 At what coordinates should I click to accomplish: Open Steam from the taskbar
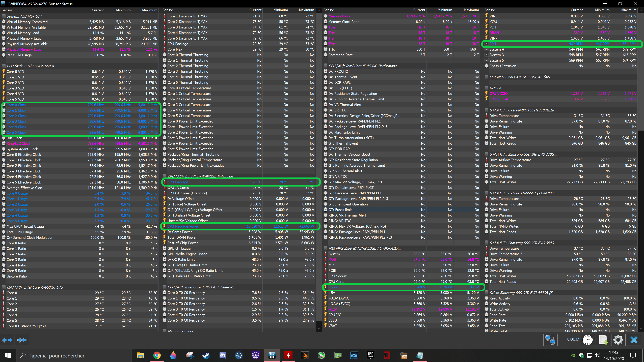pos(206,355)
